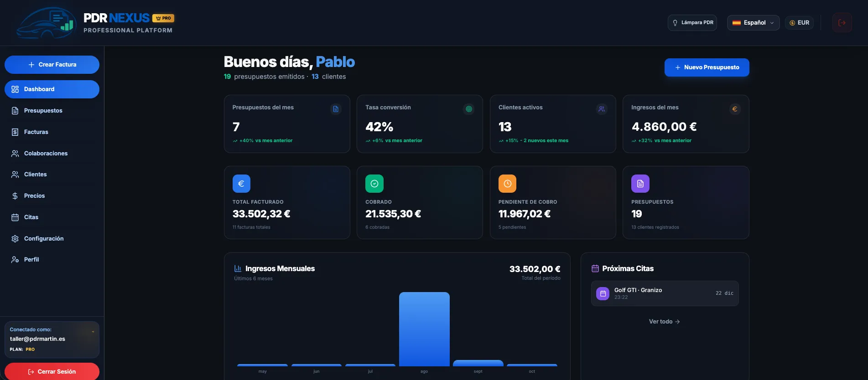
Task: Open Precios in the sidebar
Action: click(52, 196)
